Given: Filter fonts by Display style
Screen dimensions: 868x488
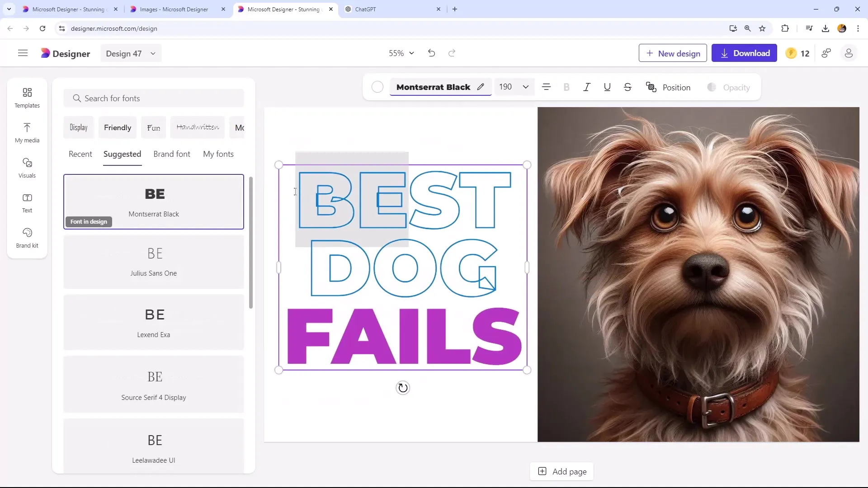Looking at the screenshot, I should click(79, 127).
